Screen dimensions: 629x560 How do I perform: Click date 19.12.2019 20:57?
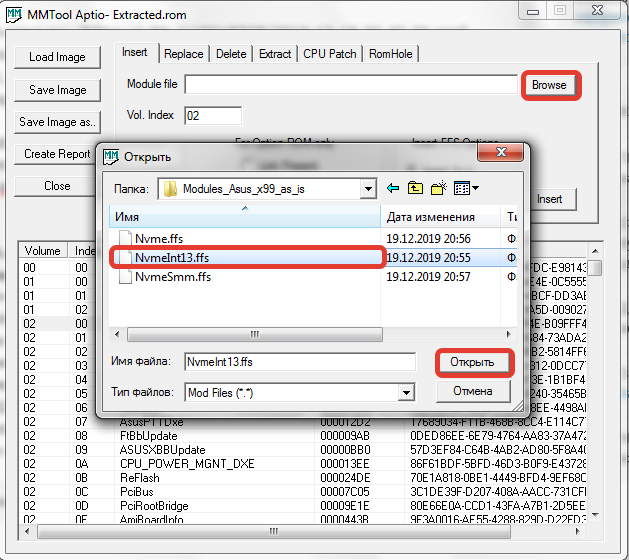coord(428,277)
